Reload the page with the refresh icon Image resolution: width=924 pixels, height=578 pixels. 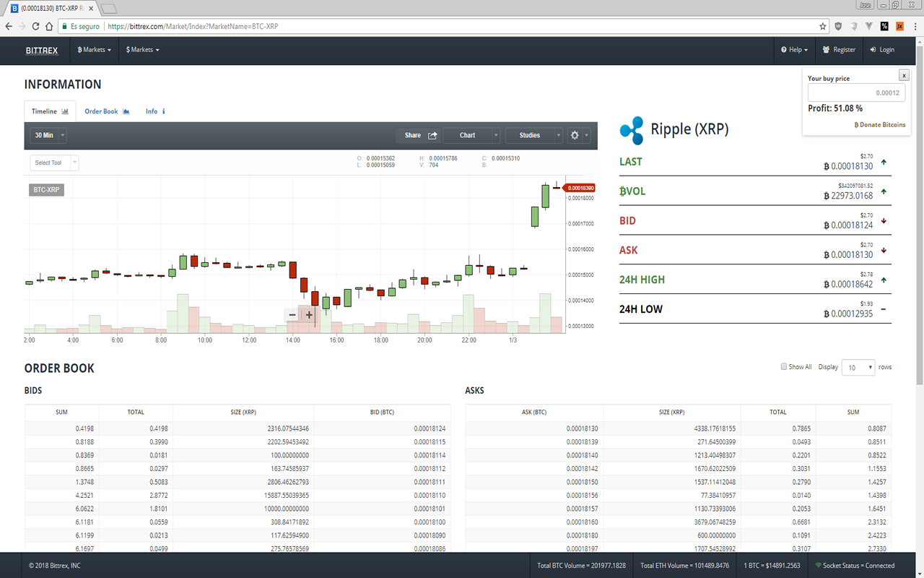pos(36,26)
